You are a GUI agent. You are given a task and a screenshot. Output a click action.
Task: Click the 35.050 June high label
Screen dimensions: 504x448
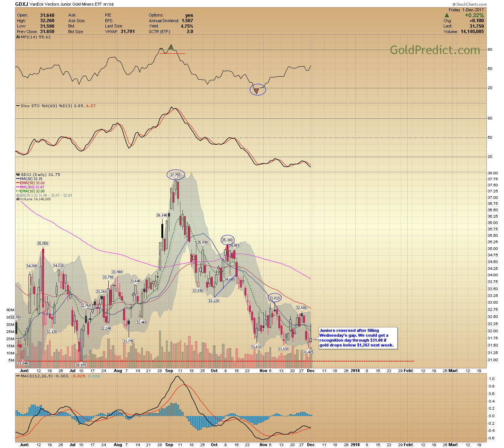click(43, 244)
